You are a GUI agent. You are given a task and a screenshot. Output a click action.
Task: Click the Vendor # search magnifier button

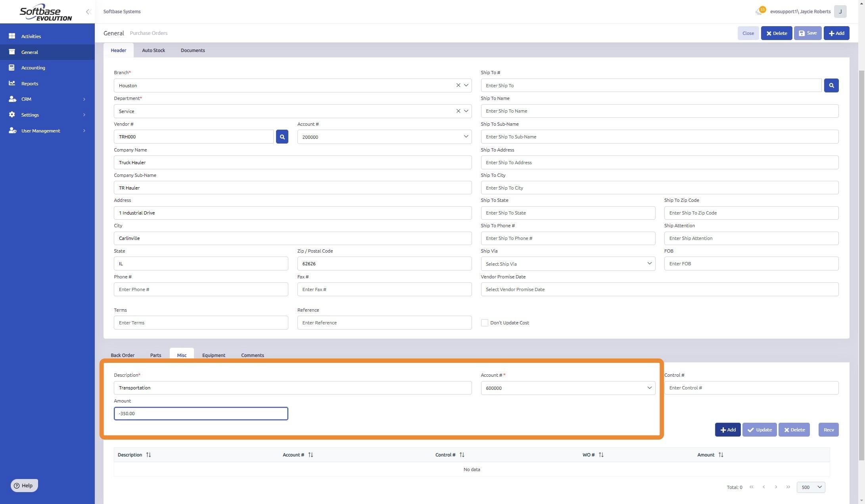(x=282, y=137)
